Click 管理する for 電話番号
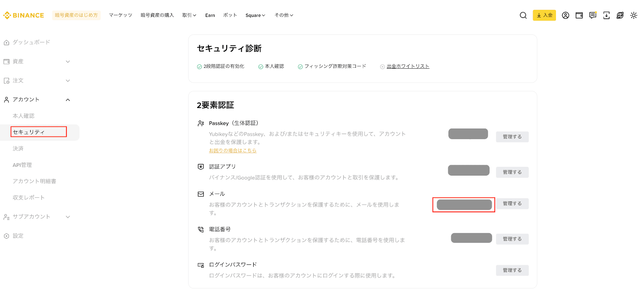The width and height of the screenshot is (644, 295). (512, 239)
